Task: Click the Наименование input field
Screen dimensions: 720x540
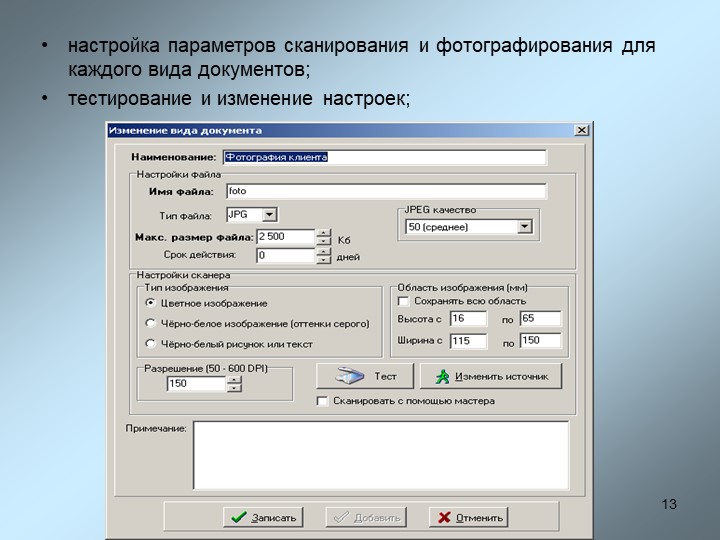Action: tap(385, 157)
